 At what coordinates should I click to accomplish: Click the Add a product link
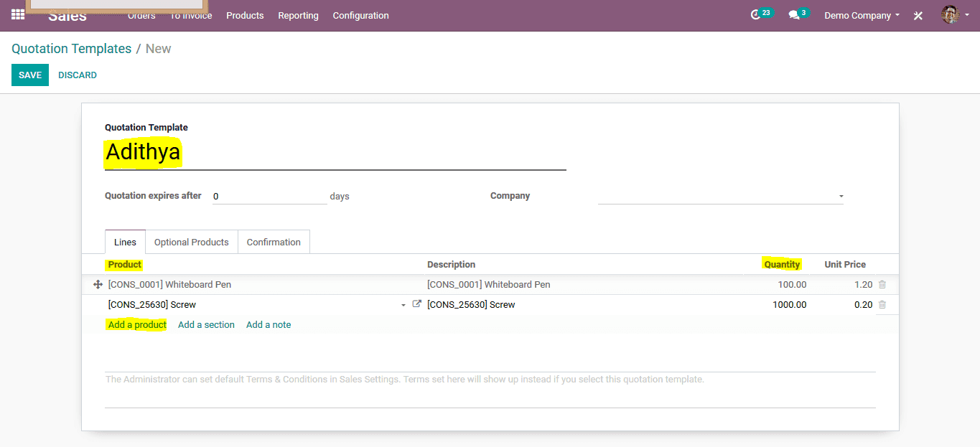coord(137,325)
